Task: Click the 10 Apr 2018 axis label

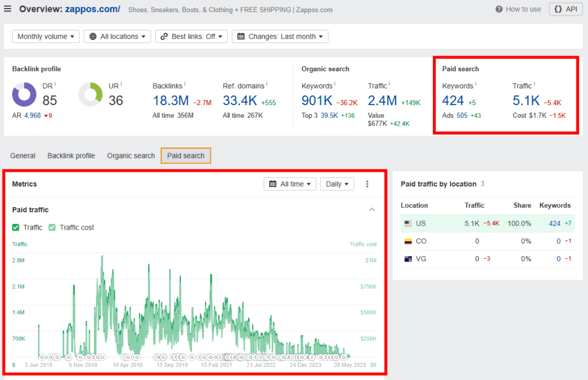Action: 127,365
